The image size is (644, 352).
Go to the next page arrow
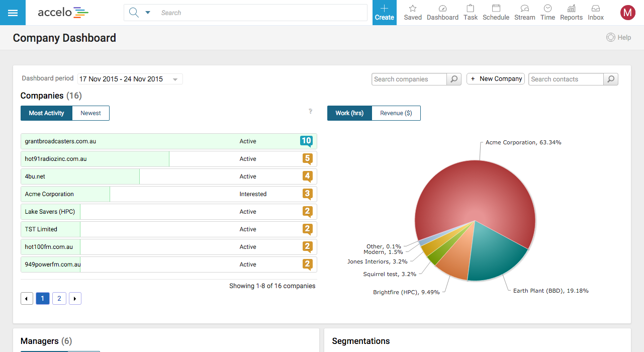click(75, 299)
